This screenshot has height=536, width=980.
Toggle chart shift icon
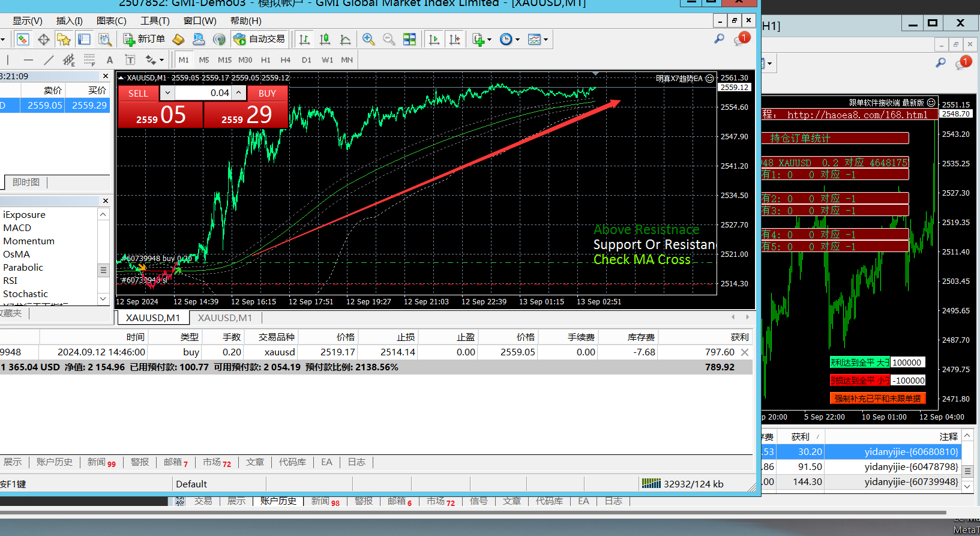tap(455, 40)
